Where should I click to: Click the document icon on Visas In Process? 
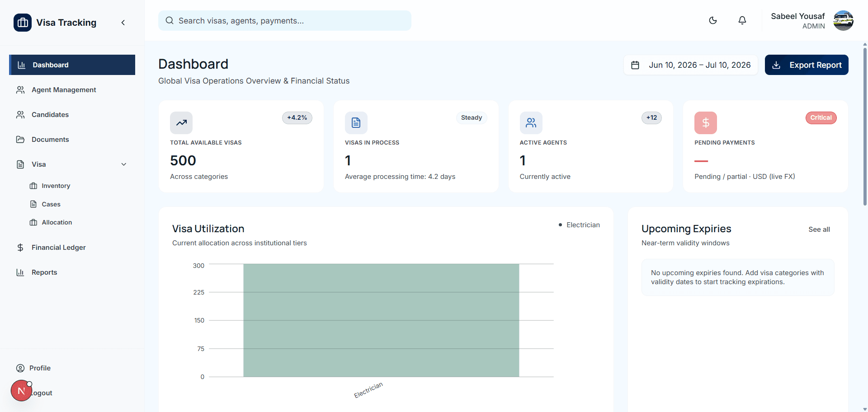coord(356,123)
